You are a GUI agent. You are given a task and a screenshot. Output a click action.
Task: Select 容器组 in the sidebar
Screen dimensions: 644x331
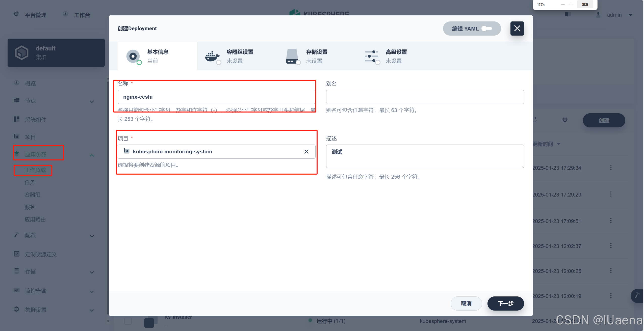click(x=32, y=195)
